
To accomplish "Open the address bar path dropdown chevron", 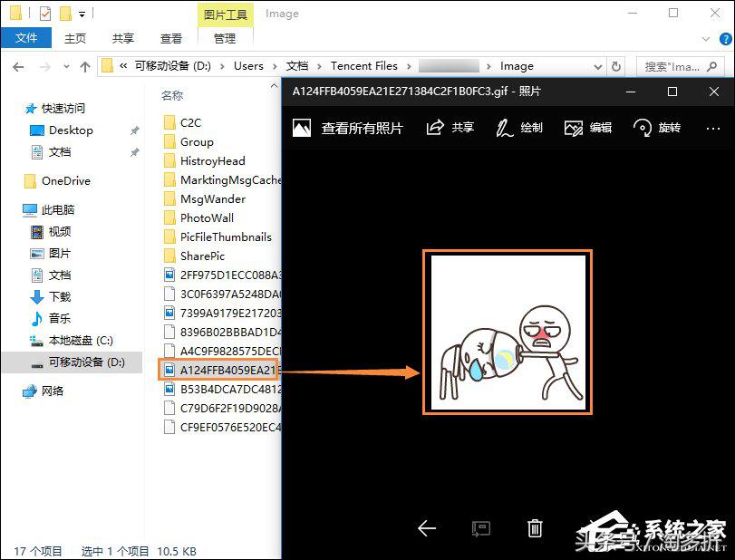I will (597, 65).
